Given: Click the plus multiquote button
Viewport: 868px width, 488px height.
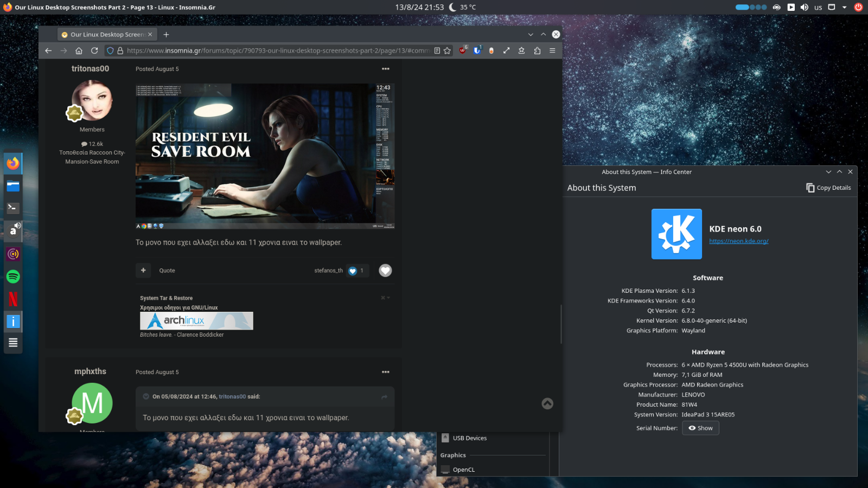Looking at the screenshot, I should point(143,270).
